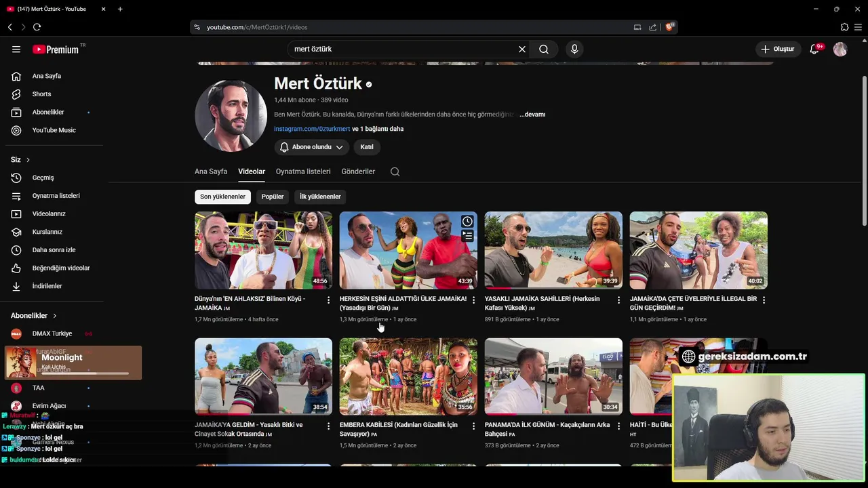868x488 pixels.
Task: Go to Ana Sayfa in sidebar
Action: point(54,76)
